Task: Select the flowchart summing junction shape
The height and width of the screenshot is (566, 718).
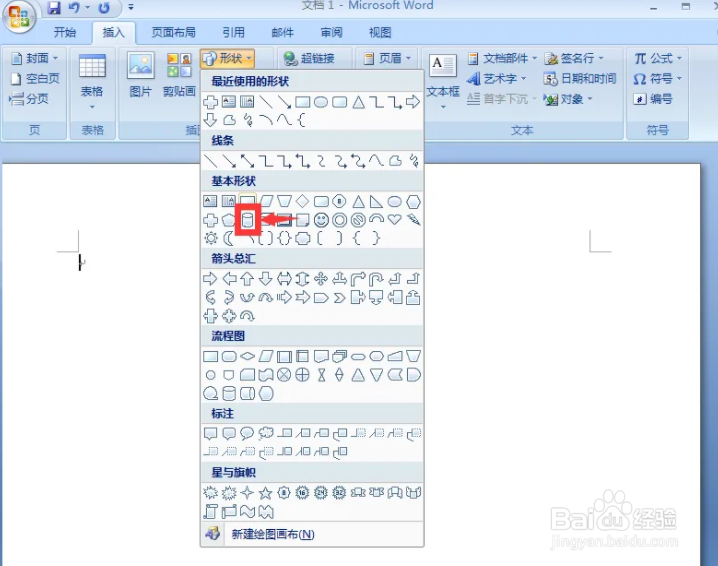Action: (284, 375)
